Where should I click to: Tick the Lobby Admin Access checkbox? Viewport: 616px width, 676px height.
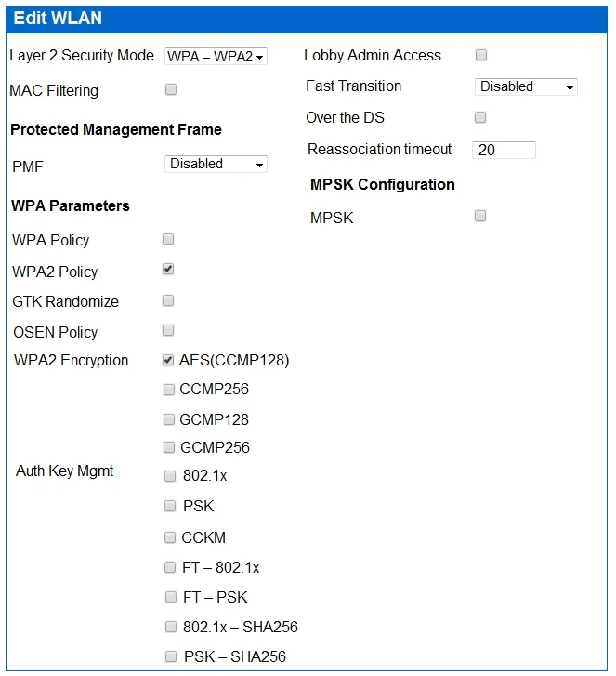point(481,55)
